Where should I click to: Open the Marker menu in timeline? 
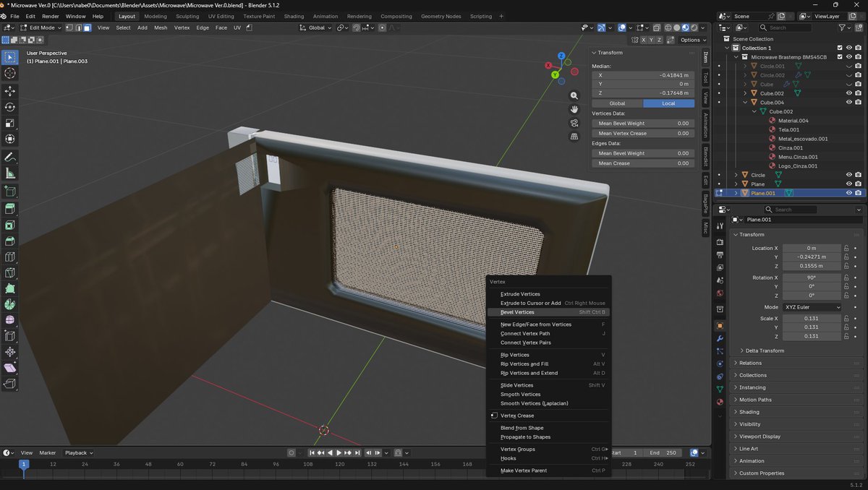click(x=48, y=452)
